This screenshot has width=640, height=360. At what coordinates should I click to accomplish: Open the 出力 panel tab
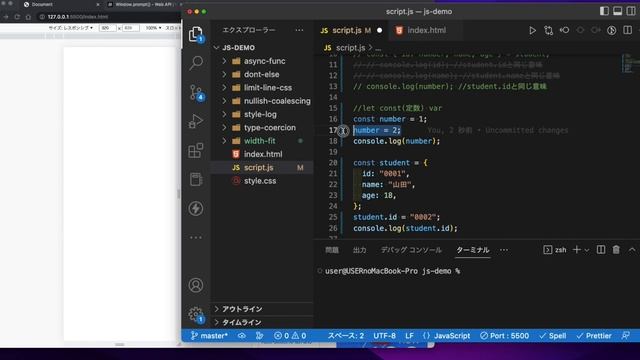(x=359, y=250)
